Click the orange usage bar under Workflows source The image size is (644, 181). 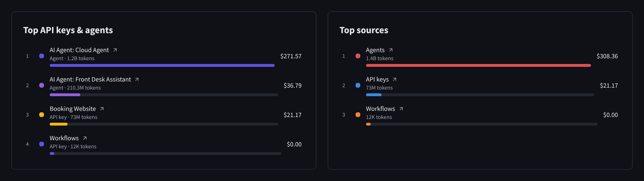(368, 124)
